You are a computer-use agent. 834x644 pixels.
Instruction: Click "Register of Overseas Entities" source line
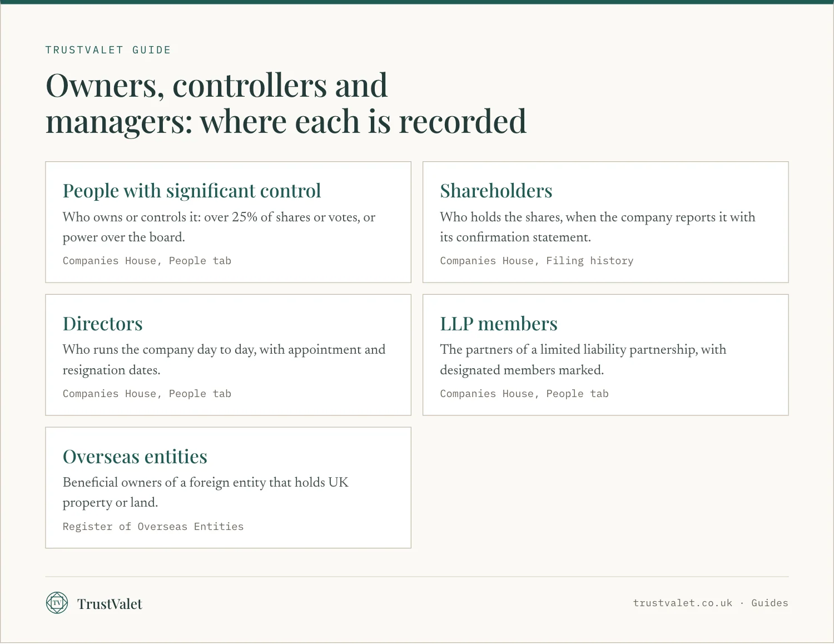pyautogui.click(x=153, y=527)
